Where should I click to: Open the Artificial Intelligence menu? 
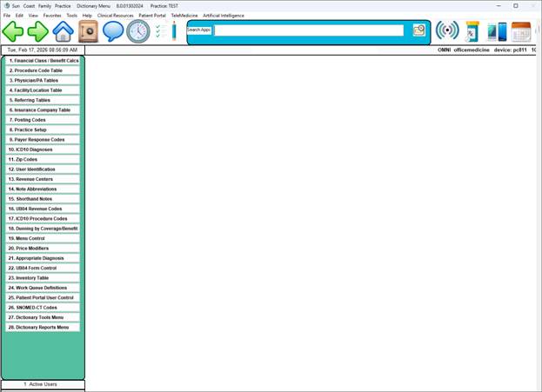tap(224, 16)
